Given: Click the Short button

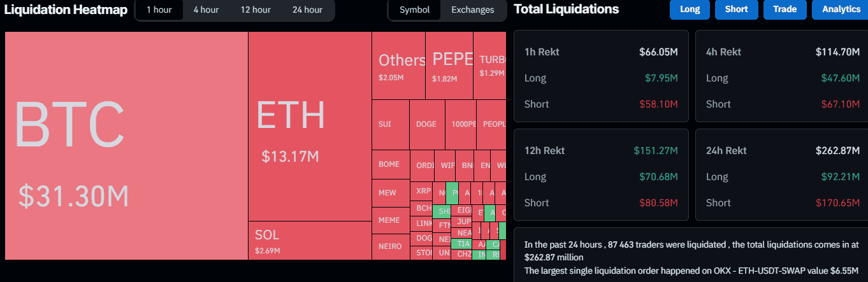Looking at the screenshot, I should pos(736,10).
